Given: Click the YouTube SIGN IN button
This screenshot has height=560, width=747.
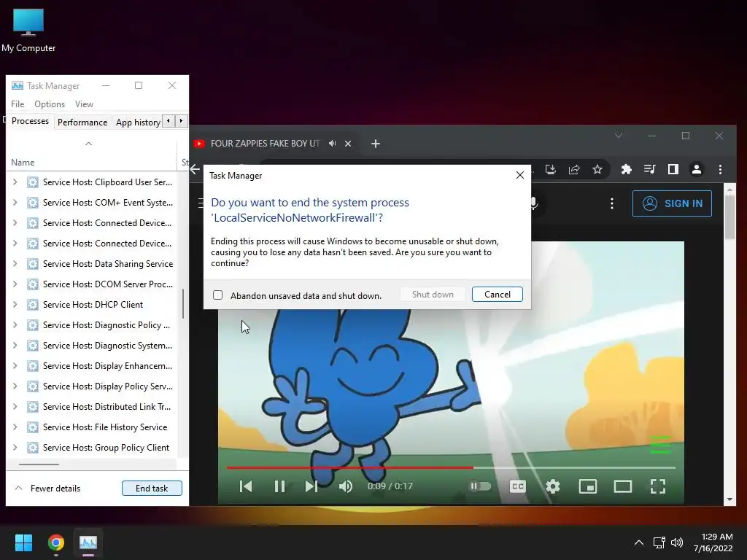Looking at the screenshot, I should pos(672,203).
